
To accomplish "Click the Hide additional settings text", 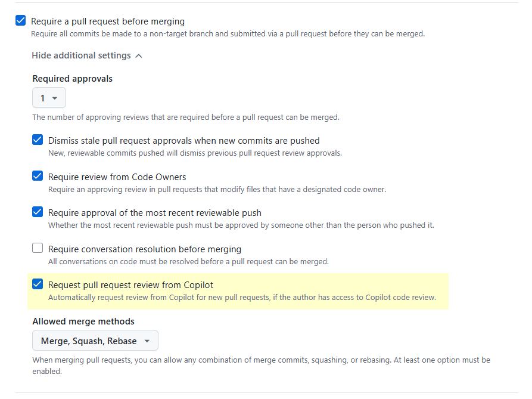I will coord(81,55).
